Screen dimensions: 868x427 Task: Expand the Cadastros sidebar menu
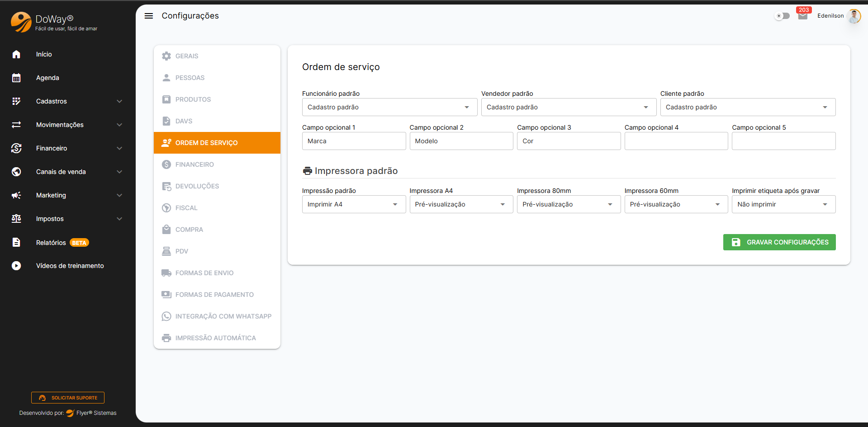pyautogui.click(x=68, y=101)
